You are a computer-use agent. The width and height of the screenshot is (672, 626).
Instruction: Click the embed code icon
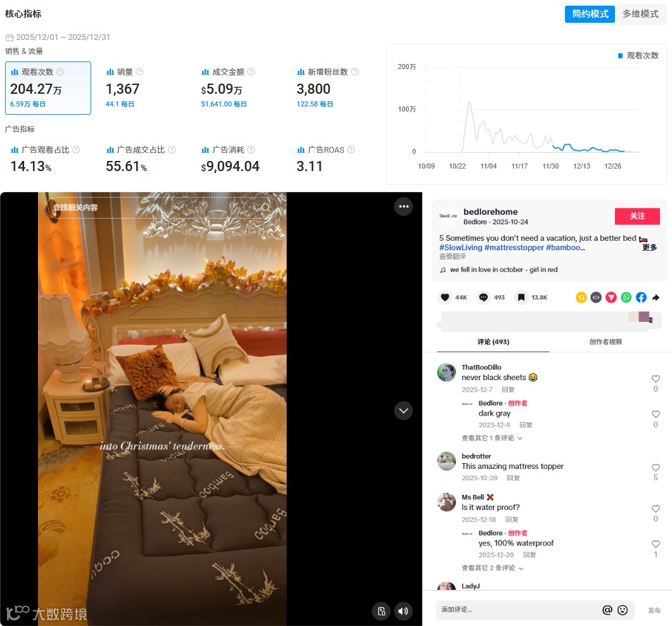[x=596, y=297]
